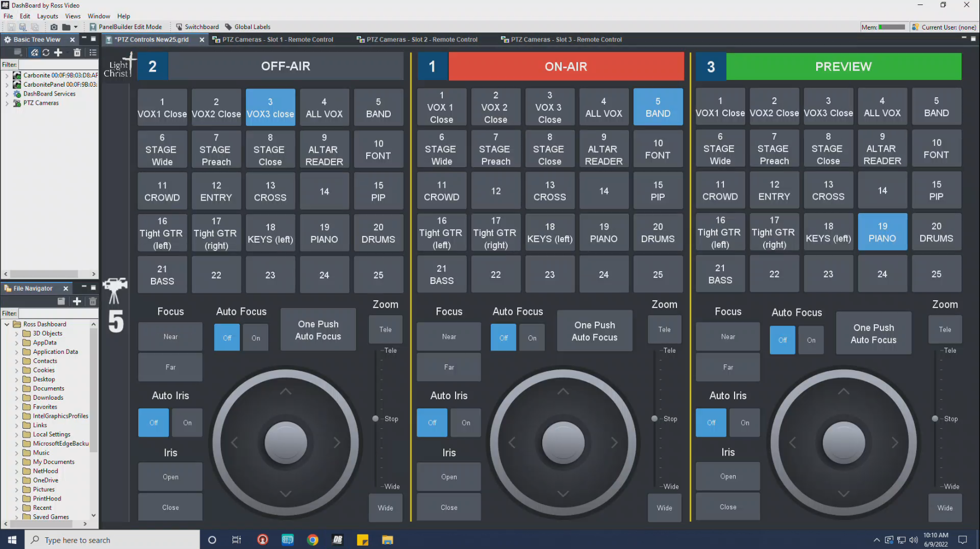Switch to PTZ Cameras Slot 2 Remote Control tab
980x549 pixels.
tap(417, 40)
